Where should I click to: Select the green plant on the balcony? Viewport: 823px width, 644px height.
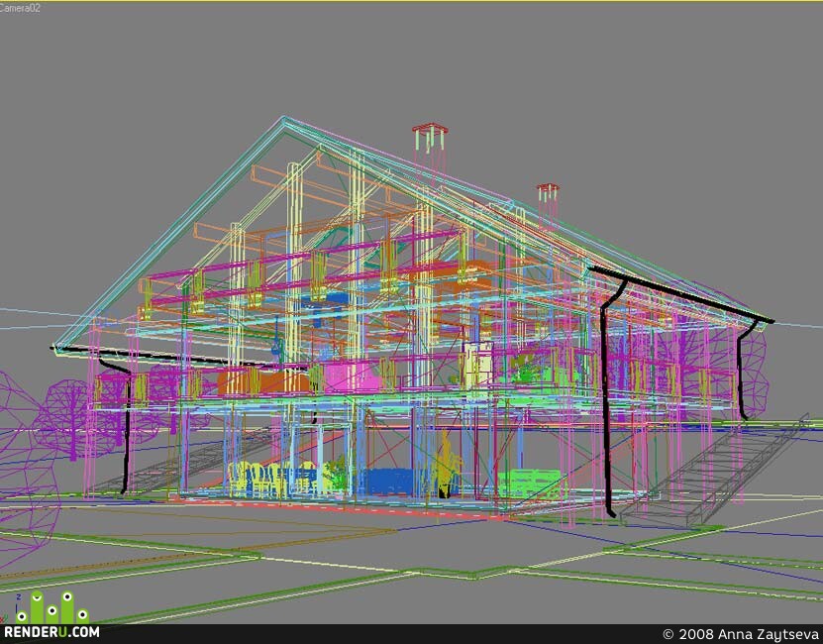pyautogui.click(x=527, y=370)
